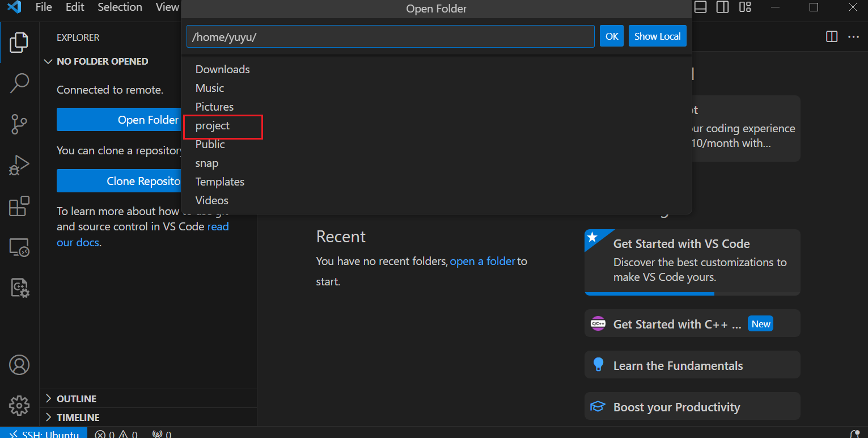Open the Edit menu

[x=75, y=7]
